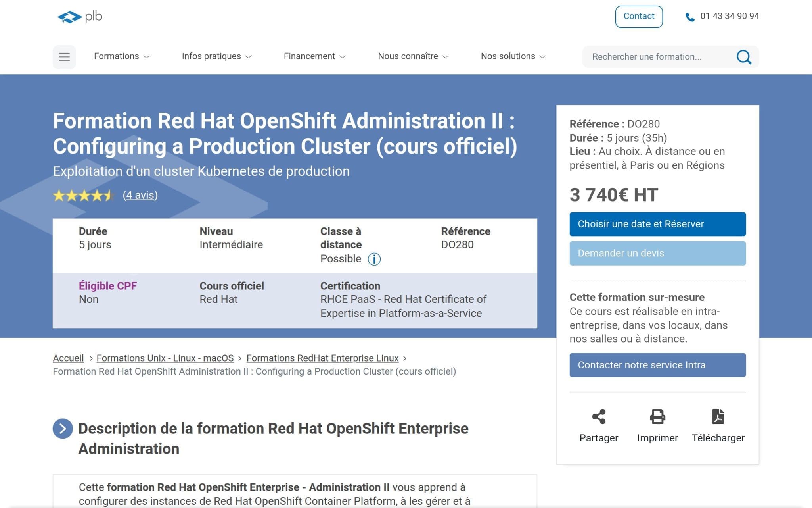Viewport: 812px width, 508px height.
Task: Click the Cette formation sur-mesure heading
Action: point(637,298)
